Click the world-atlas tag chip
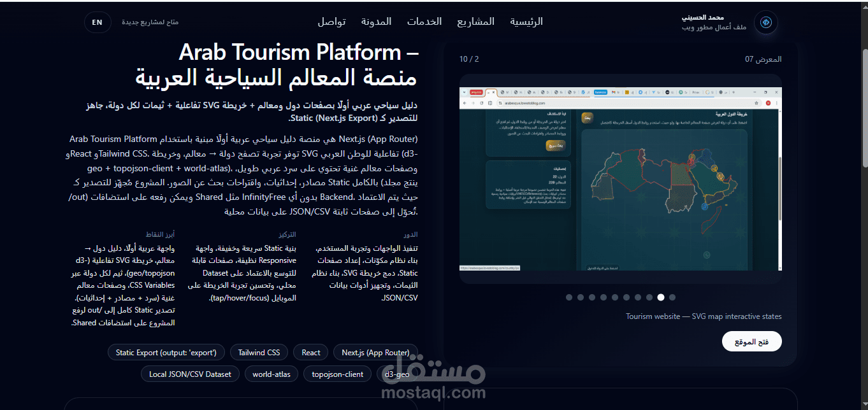The image size is (868, 410). click(x=271, y=374)
